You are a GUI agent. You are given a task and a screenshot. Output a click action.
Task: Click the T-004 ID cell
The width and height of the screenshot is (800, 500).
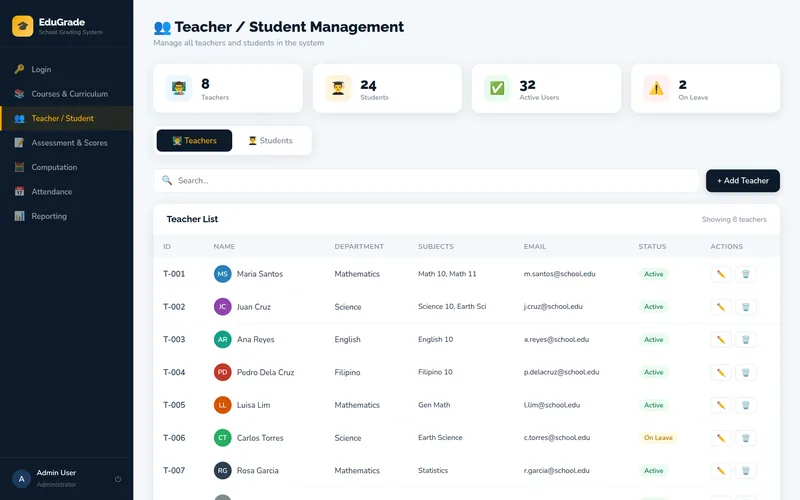174,372
